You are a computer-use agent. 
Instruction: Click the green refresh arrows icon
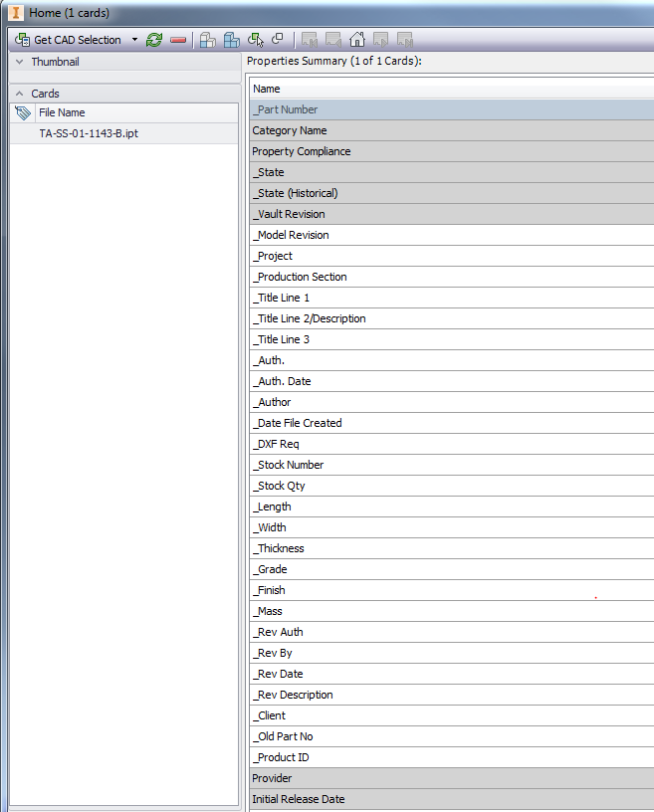click(x=154, y=40)
